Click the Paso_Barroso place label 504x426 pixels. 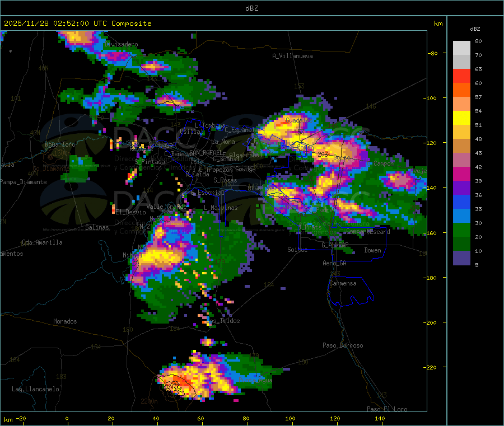[x=343, y=345]
